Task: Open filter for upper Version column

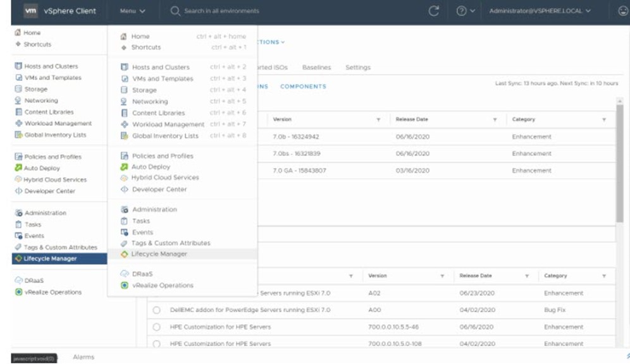Action: (x=378, y=119)
